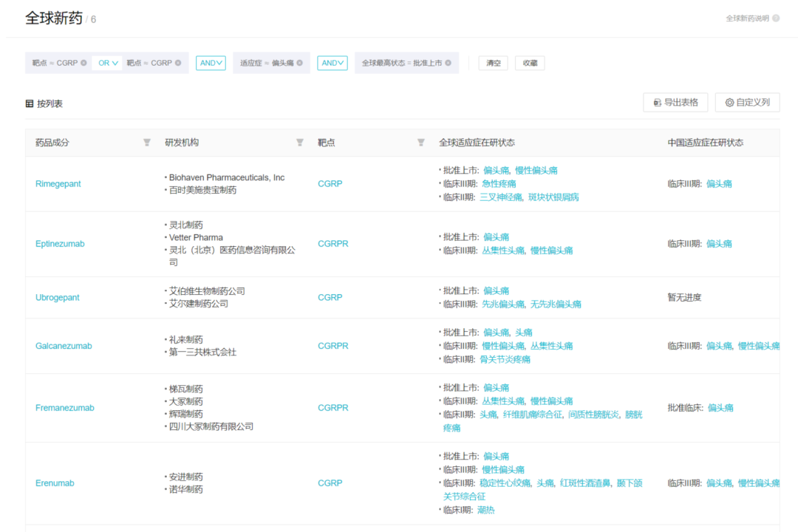Click the 收藏 button
The width and height of the screenshot is (798, 532).
(x=530, y=63)
